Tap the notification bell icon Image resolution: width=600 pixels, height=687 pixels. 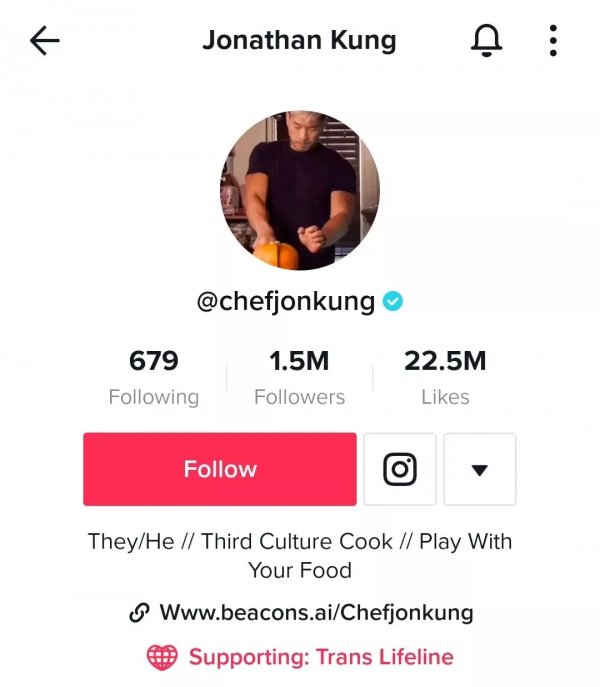pyautogui.click(x=486, y=41)
